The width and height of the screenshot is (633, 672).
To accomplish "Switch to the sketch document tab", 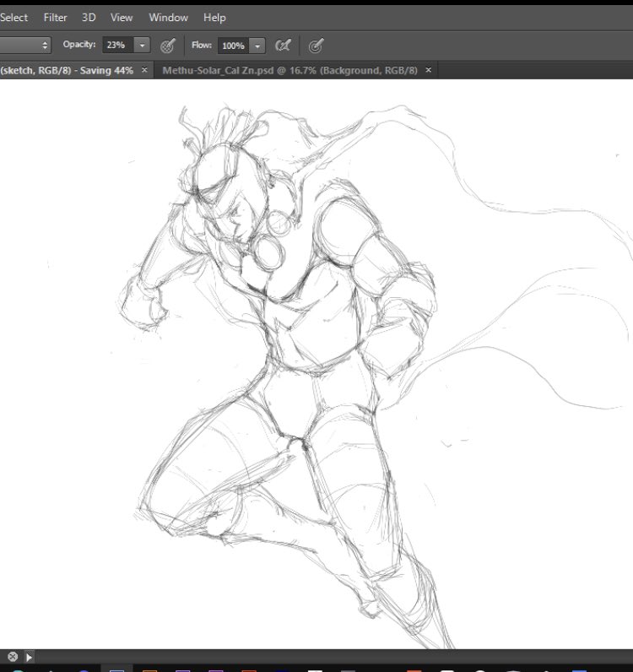I will (x=67, y=70).
